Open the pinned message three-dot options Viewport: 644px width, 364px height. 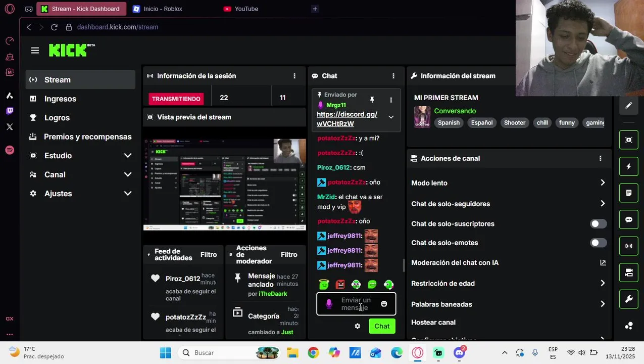point(391,100)
